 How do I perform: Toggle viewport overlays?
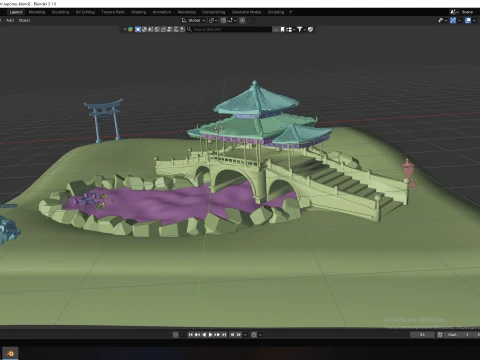(468, 21)
